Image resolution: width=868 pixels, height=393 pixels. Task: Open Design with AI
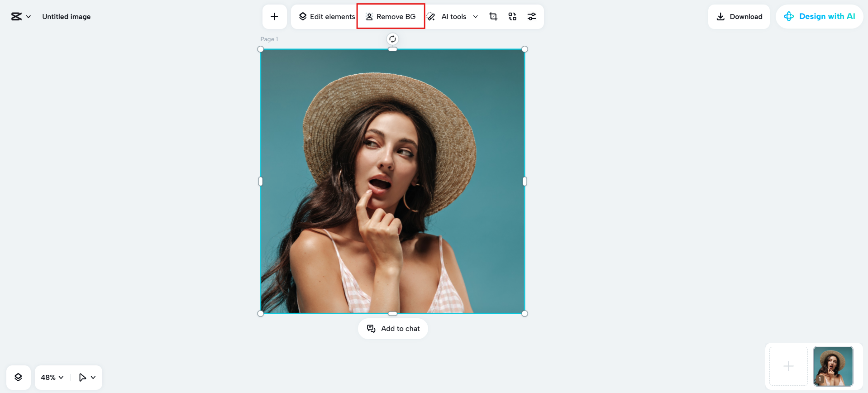point(820,17)
